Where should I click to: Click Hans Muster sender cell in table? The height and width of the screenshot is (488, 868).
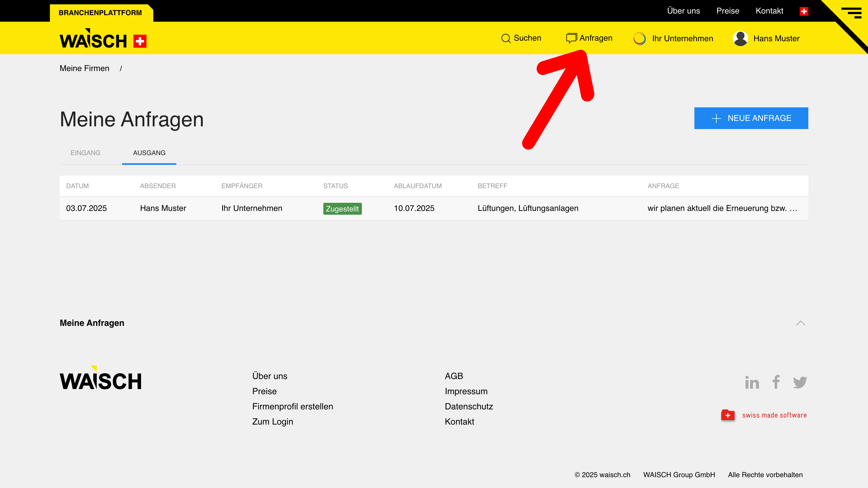click(x=163, y=208)
